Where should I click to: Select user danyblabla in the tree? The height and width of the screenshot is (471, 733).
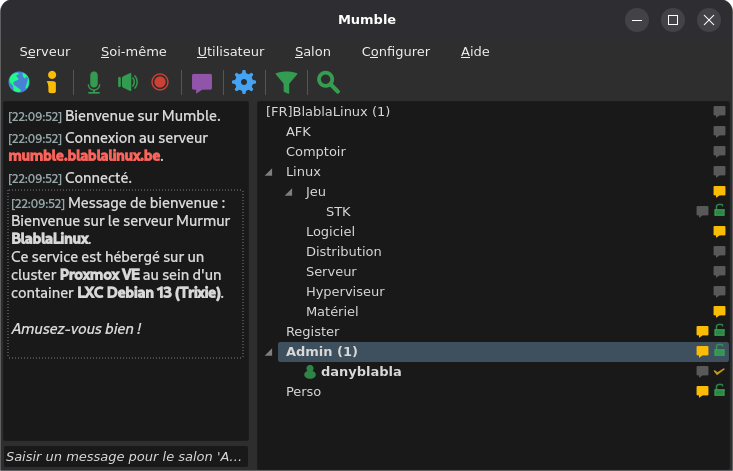click(361, 371)
